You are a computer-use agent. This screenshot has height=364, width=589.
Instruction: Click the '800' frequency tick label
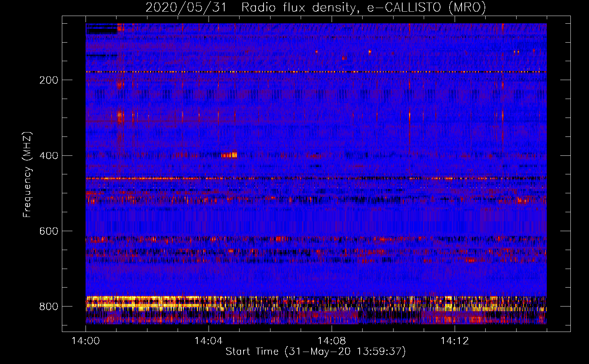(49, 307)
